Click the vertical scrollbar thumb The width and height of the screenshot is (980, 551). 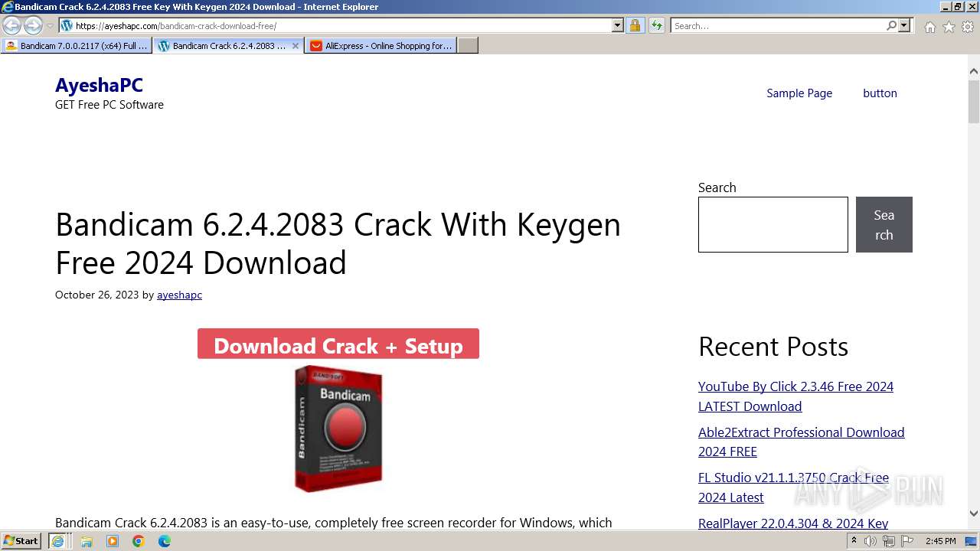pyautogui.click(x=973, y=101)
